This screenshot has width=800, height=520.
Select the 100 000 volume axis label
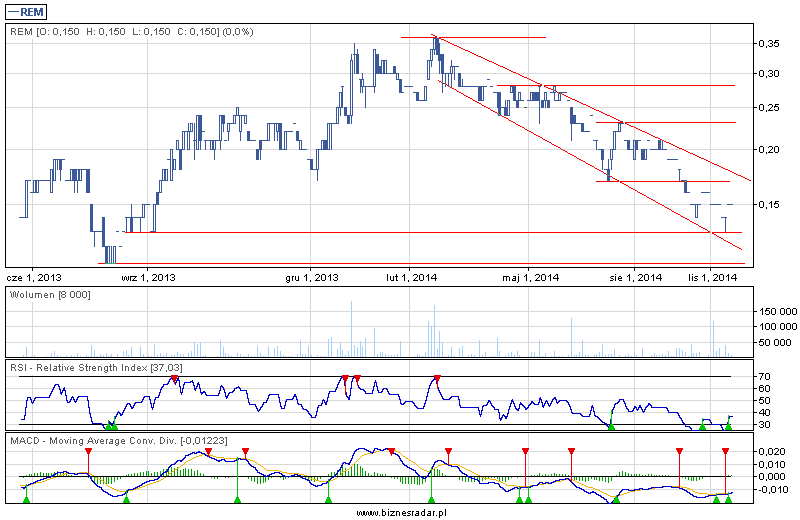[778, 327]
